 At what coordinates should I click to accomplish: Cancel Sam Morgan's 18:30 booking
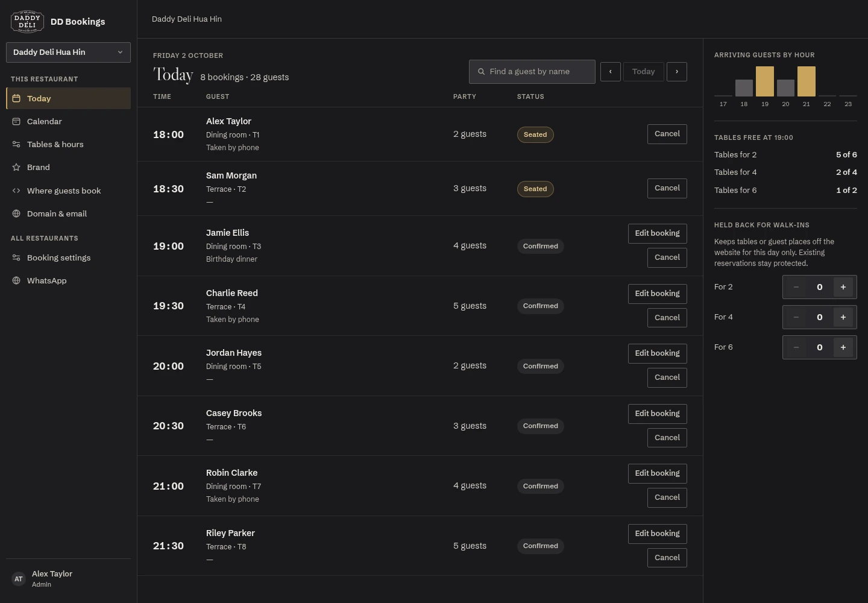pos(667,188)
